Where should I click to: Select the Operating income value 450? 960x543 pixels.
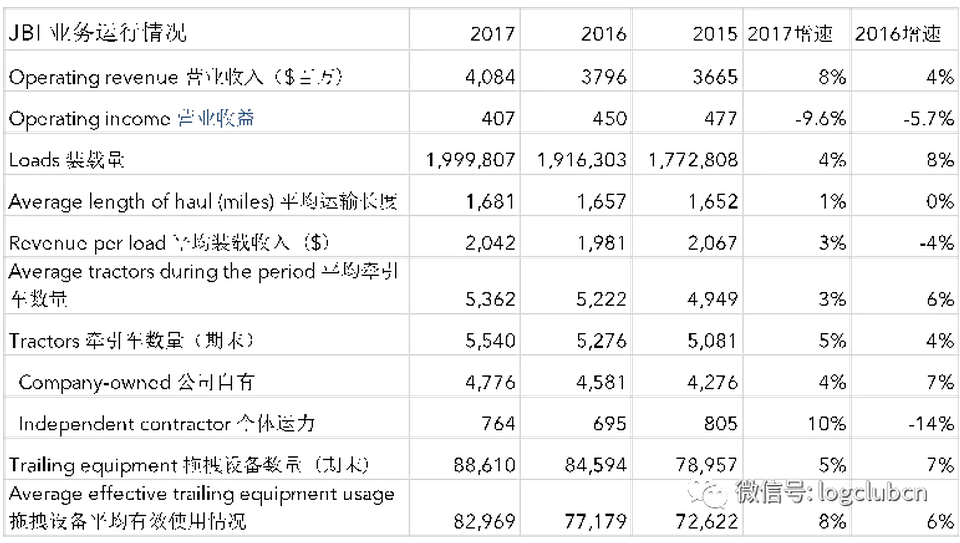click(x=609, y=118)
